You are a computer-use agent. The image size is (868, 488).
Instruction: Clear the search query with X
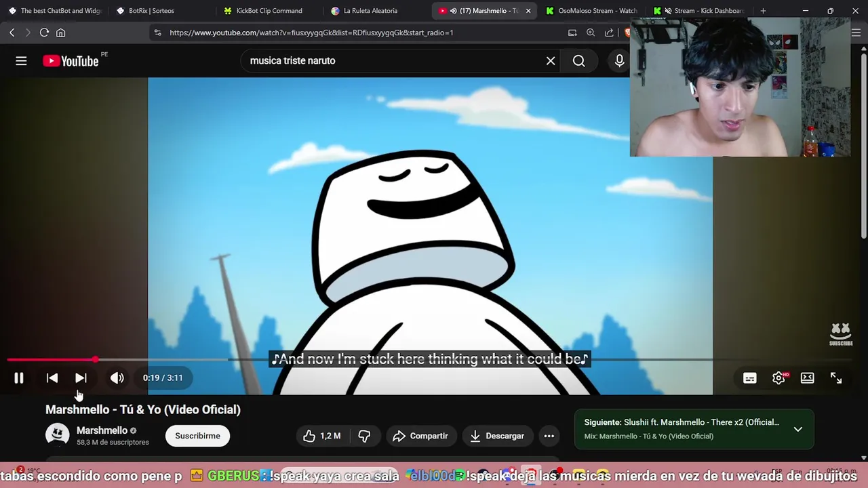coord(551,61)
